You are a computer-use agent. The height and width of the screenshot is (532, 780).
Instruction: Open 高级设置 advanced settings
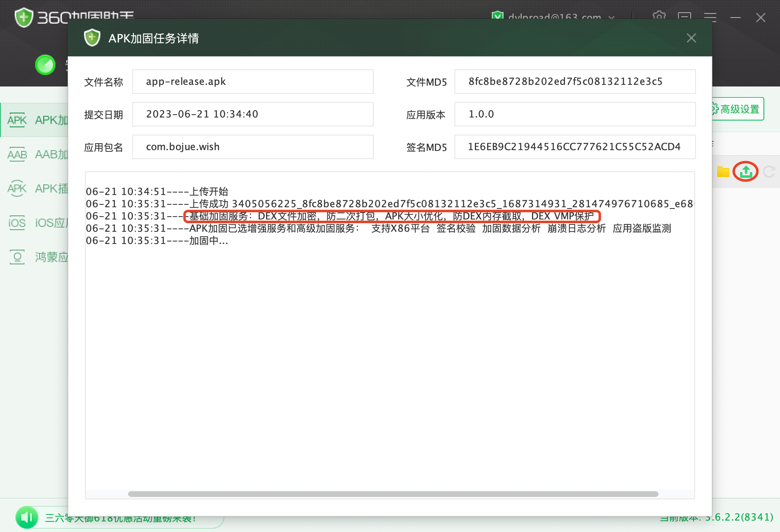(x=738, y=109)
